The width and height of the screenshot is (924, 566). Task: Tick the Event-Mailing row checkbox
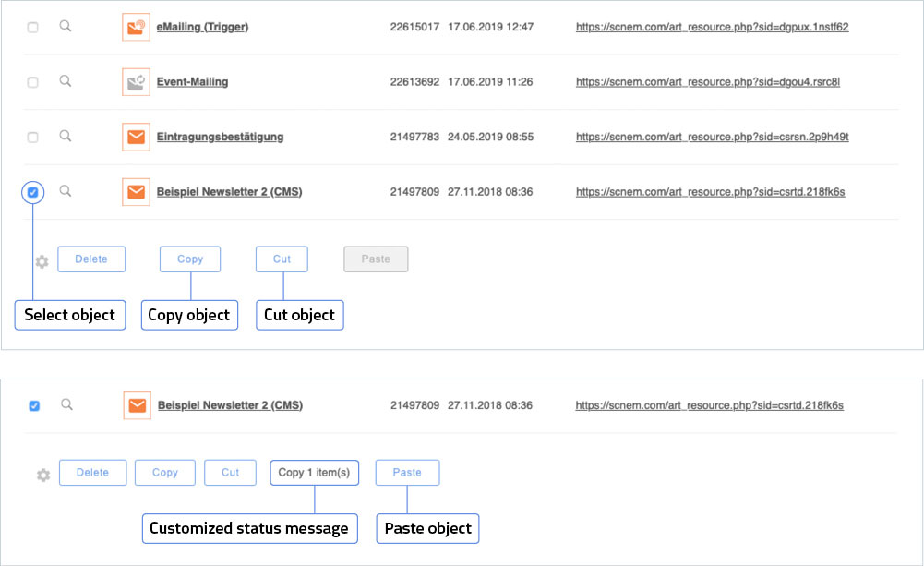(x=32, y=82)
